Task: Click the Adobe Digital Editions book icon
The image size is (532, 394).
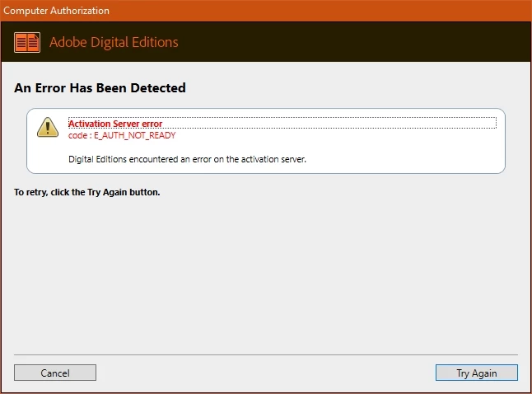Action: coord(27,43)
